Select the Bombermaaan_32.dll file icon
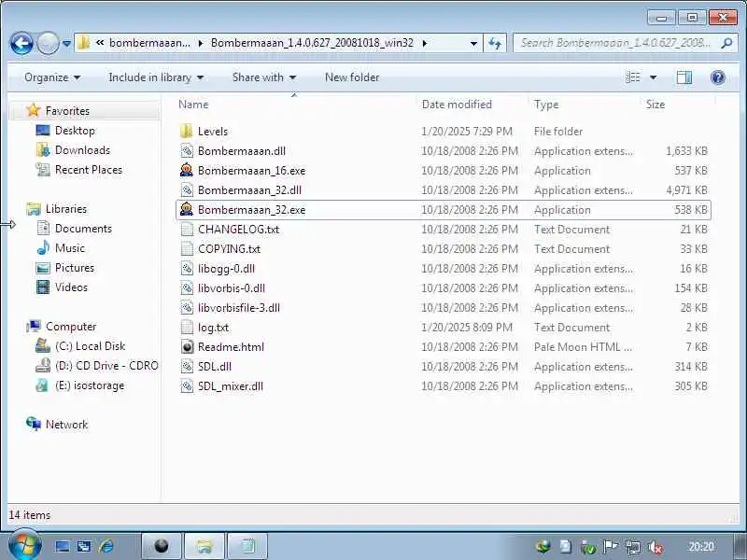This screenshot has height=560, width=747. pyautogui.click(x=187, y=190)
